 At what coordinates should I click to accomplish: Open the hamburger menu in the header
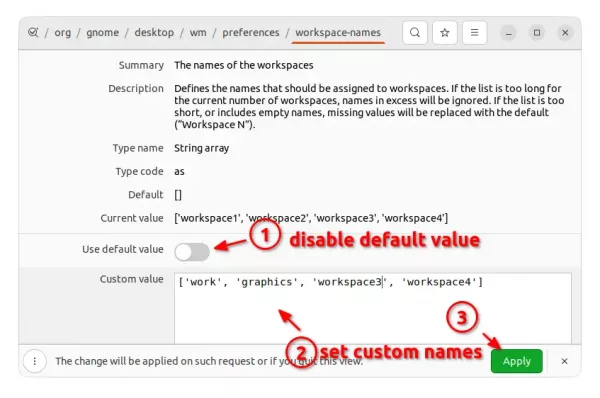pyautogui.click(x=474, y=33)
